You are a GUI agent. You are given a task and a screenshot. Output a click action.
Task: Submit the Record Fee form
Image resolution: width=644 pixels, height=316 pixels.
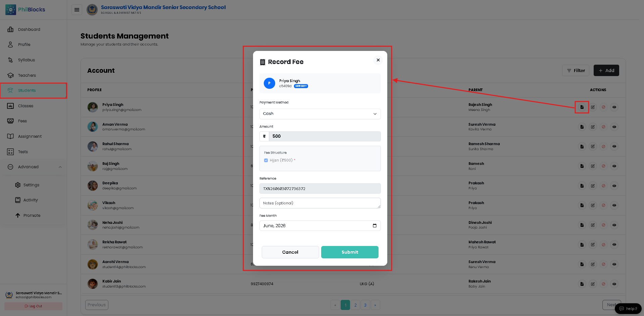[x=350, y=252]
